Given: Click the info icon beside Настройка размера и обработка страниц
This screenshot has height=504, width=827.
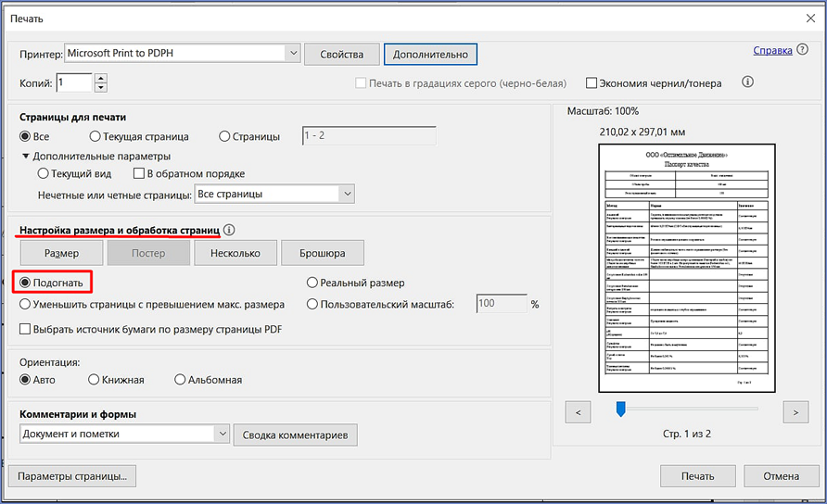Looking at the screenshot, I should 229,230.
